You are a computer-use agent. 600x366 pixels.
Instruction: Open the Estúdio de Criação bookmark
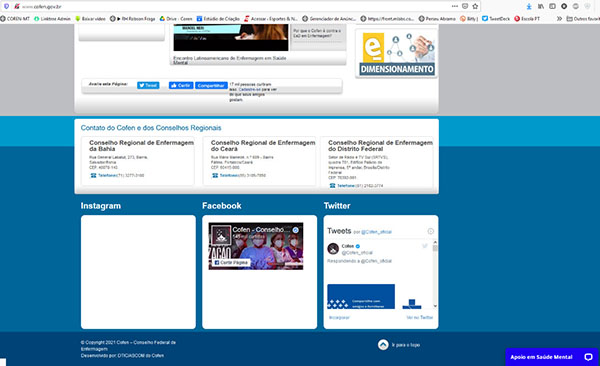(218, 18)
